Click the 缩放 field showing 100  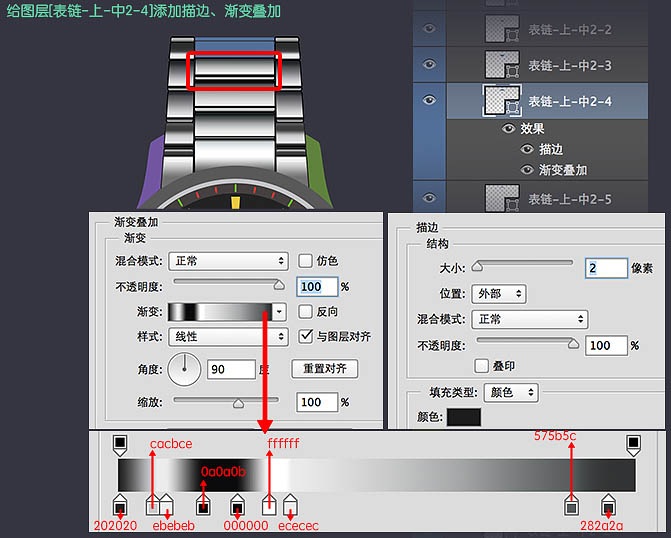point(317,402)
